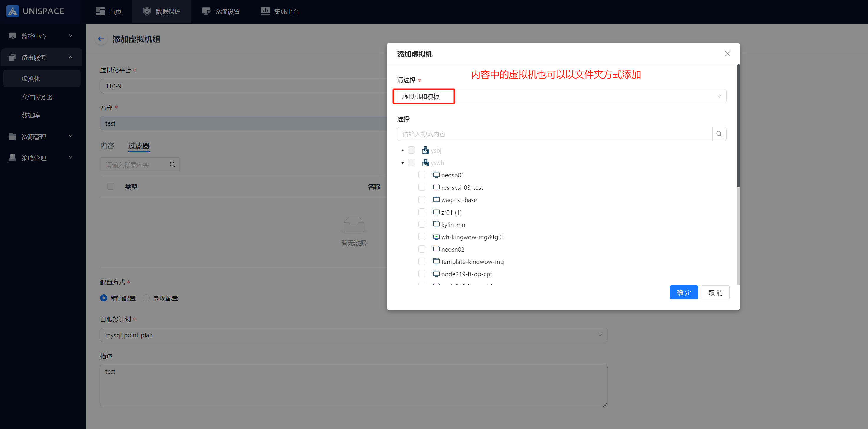Select the 高级配置 radio button
868x429 pixels.
point(146,298)
